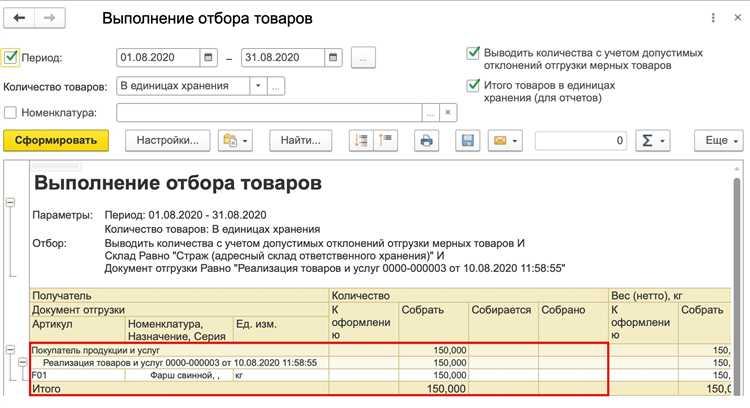This screenshot has width=750, height=408.
Task: Select the 'Покупатель продукции и услуг' row
Action: (x=180, y=350)
